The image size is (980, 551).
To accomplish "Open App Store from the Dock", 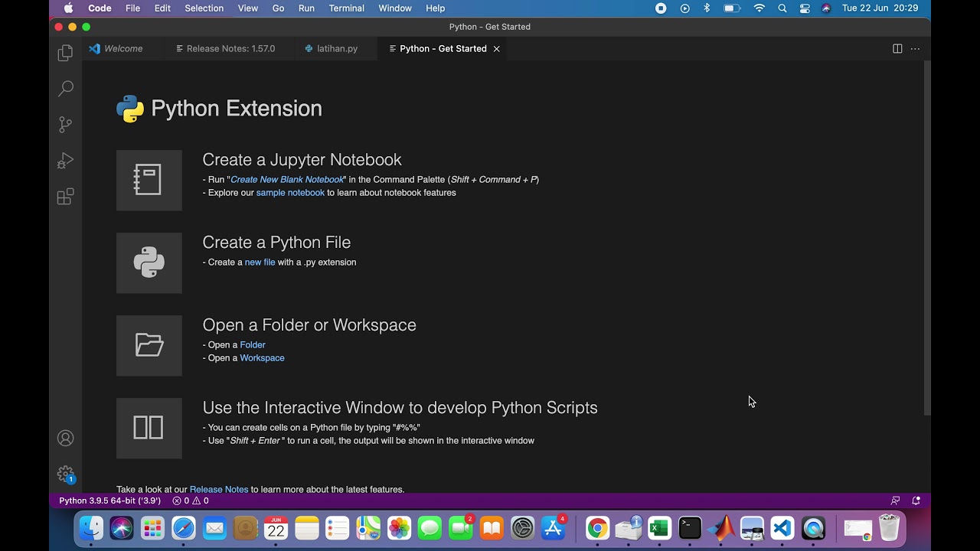I will 553,528.
